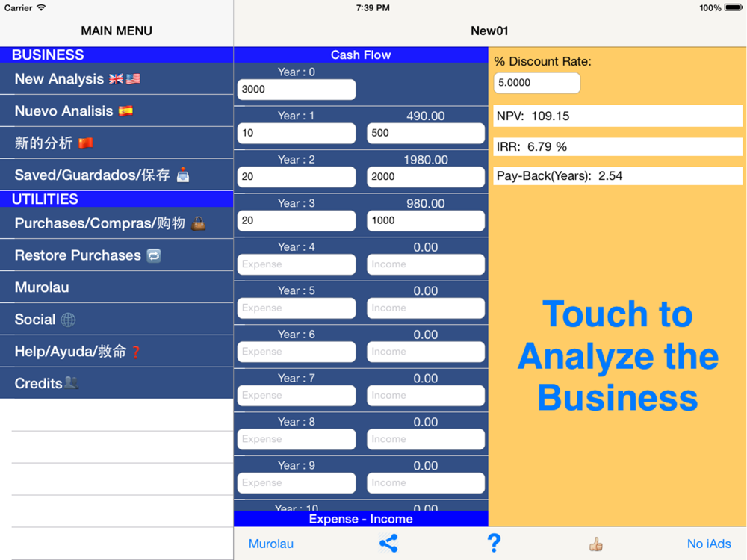
Task: Open help with the question mark icon
Action: pos(494,544)
